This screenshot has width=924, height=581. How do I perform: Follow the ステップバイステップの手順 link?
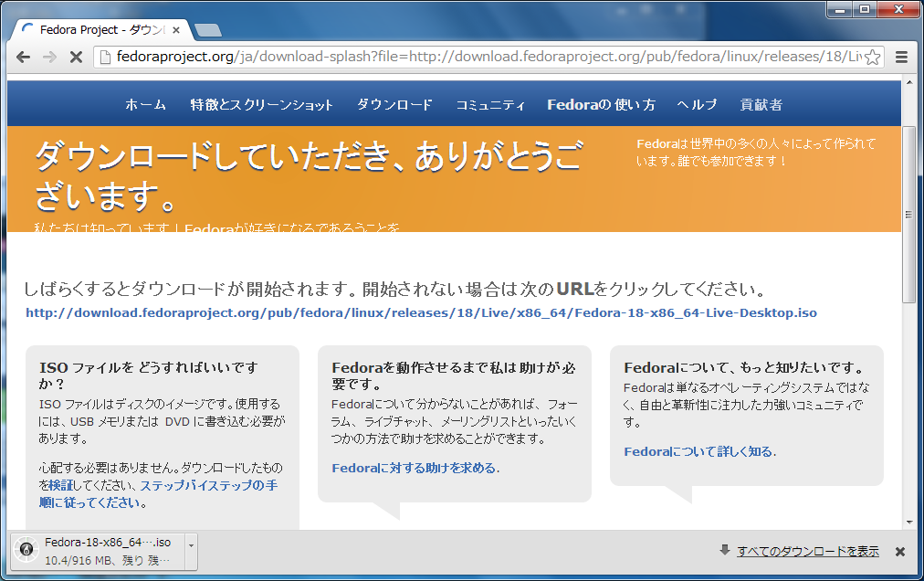[158, 493]
